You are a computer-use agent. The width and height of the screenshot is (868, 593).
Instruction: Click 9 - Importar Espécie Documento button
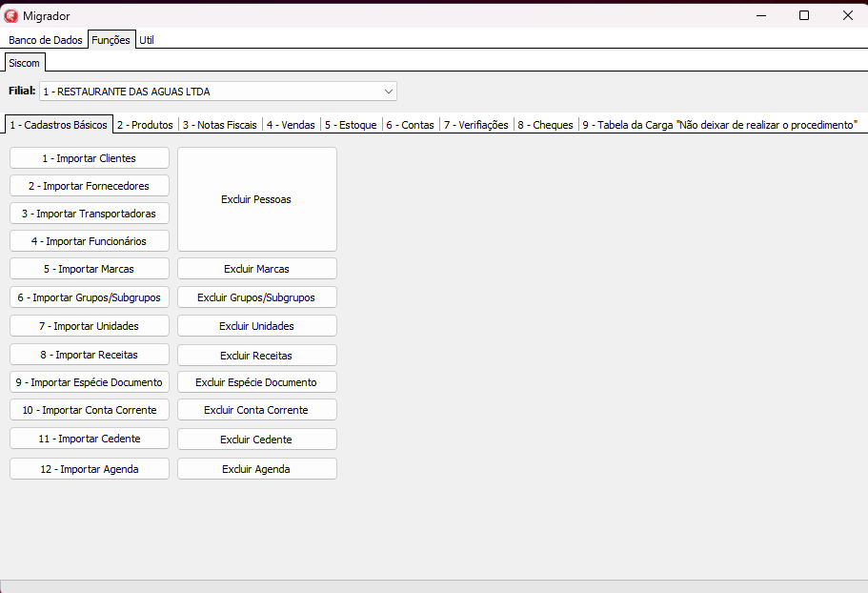point(90,382)
